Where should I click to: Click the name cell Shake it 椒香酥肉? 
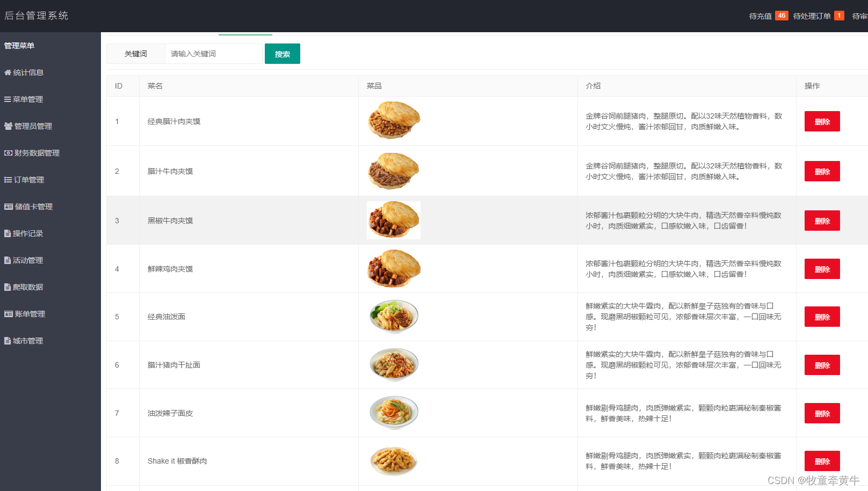[177, 461]
